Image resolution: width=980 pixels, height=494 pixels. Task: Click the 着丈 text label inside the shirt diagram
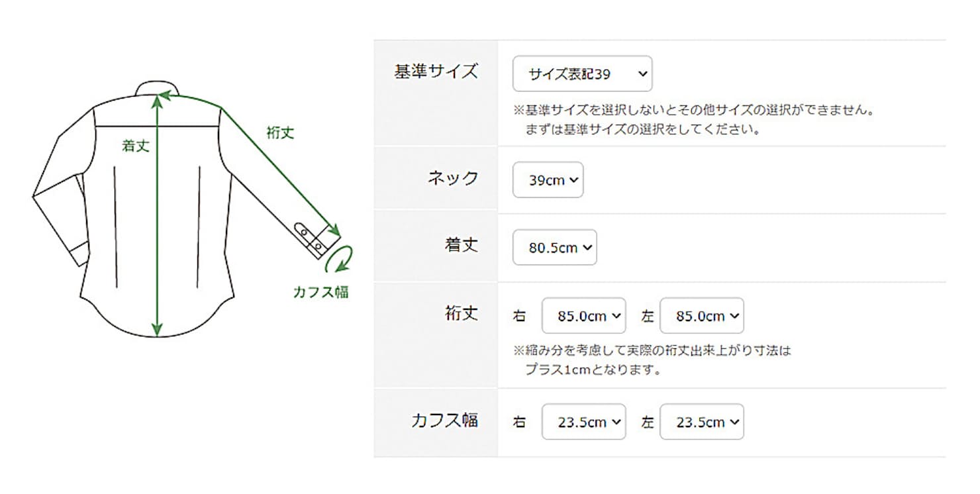click(135, 146)
